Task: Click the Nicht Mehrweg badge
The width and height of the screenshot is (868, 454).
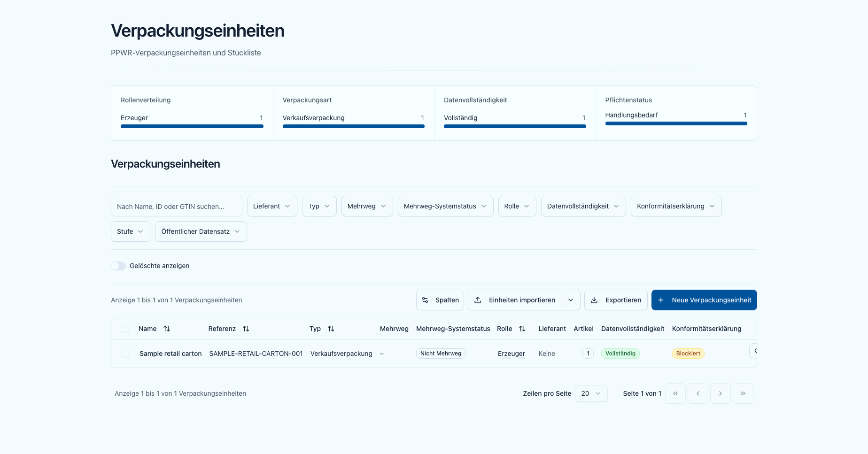Action: pyautogui.click(x=441, y=354)
